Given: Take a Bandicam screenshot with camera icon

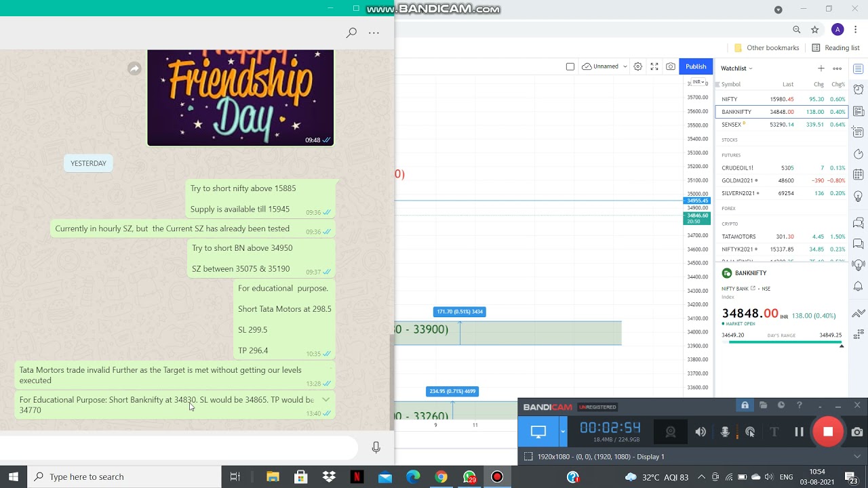Looking at the screenshot, I should click(857, 432).
